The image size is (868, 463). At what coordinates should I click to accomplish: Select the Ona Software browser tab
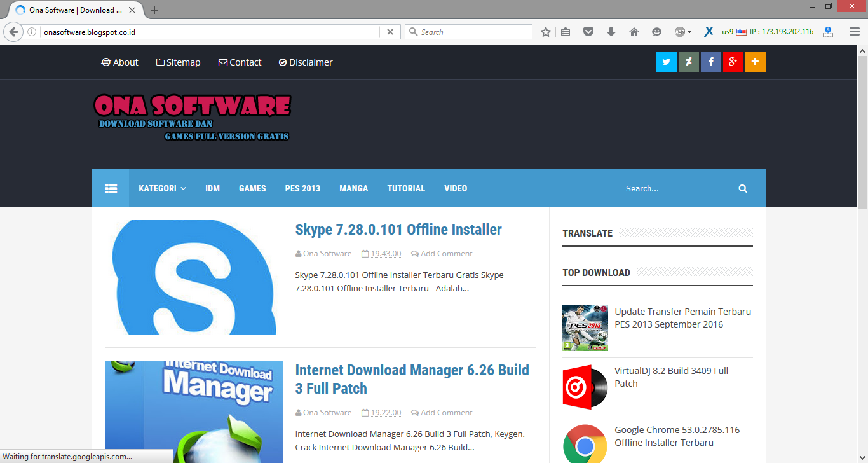tap(75, 10)
